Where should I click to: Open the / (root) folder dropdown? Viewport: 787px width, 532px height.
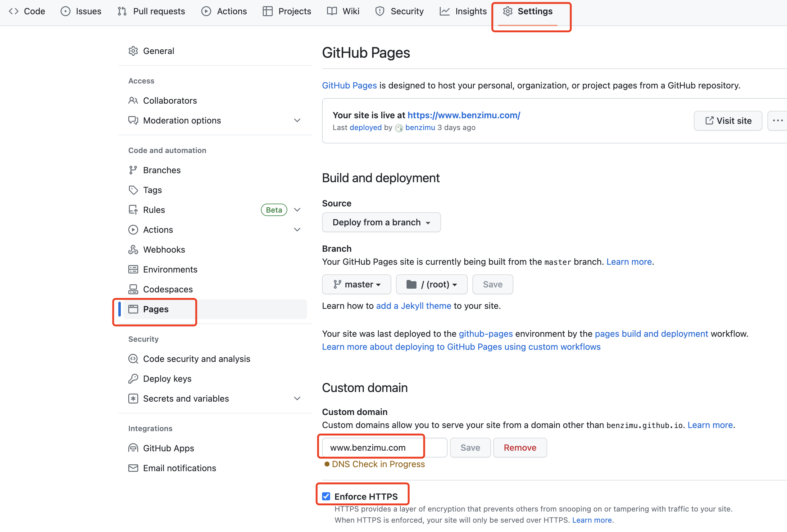pyautogui.click(x=431, y=284)
